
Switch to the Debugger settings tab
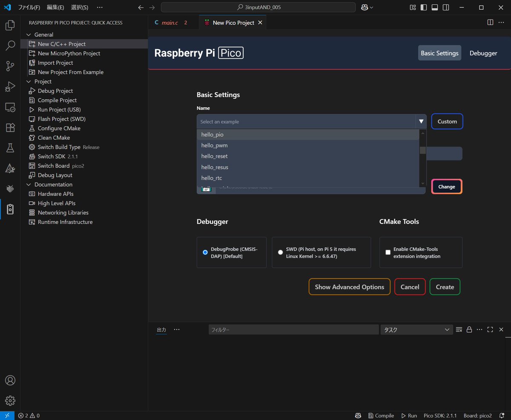pyautogui.click(x=483, y=53)
